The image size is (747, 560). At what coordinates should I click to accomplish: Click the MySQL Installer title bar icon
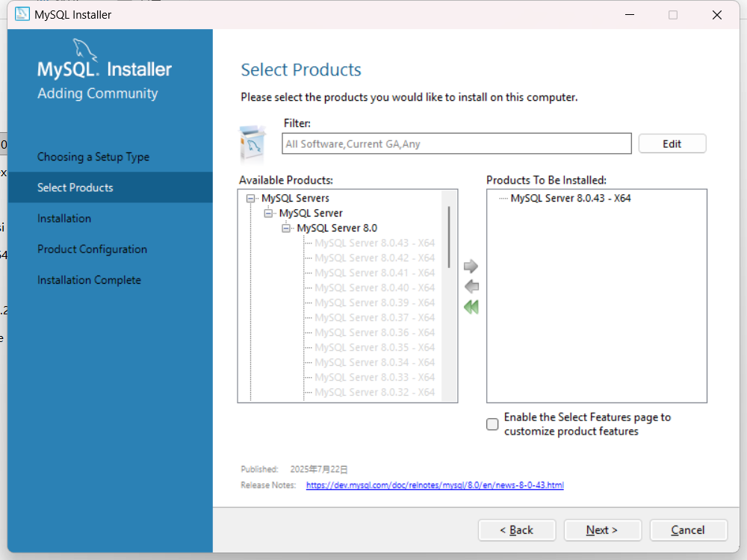[22, 14]
